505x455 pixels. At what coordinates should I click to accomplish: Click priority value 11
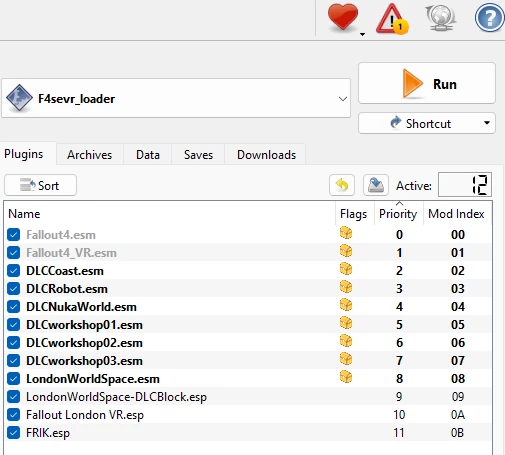coord(399,433)
